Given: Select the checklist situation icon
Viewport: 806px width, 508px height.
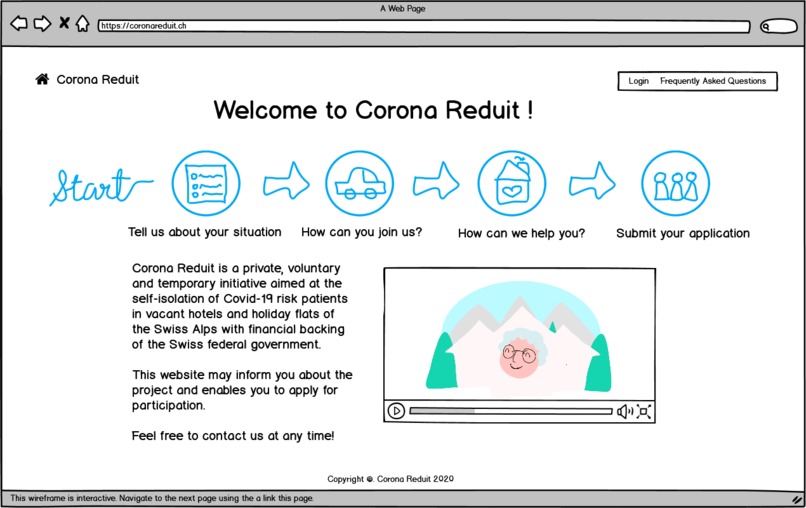Looking at the screenshot, I should point(206,184).
